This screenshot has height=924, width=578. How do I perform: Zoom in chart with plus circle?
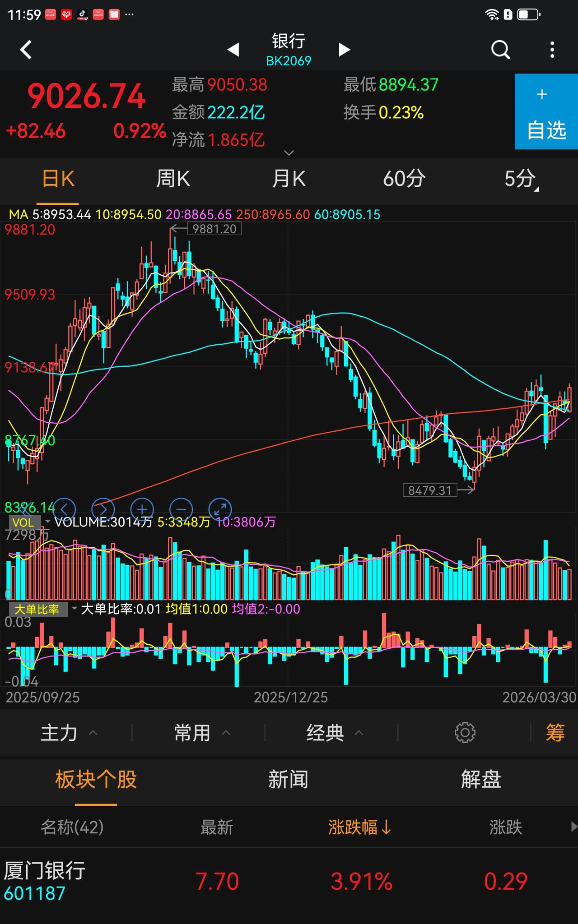coord(142,509)
